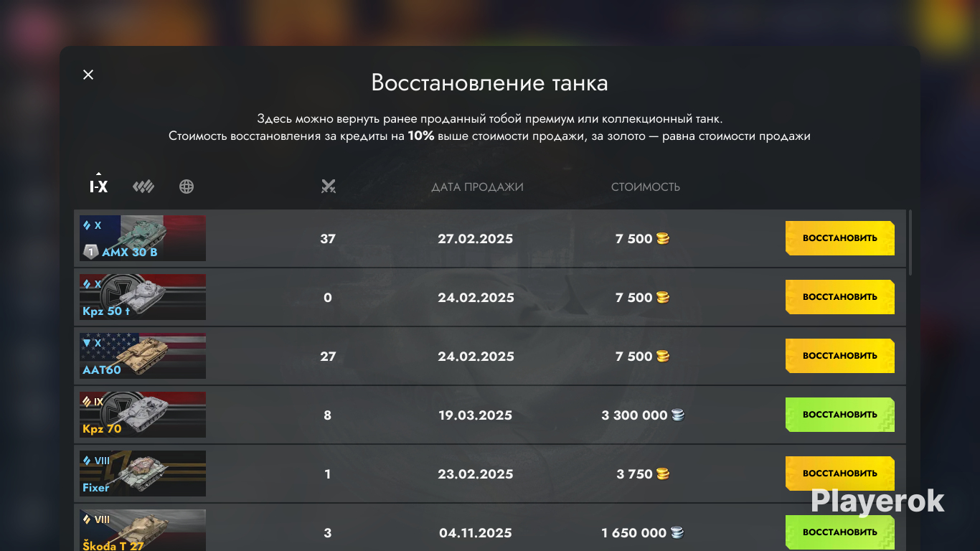Sort list by СТОИМОСТЬ column
This screenshot has height=551, width=980.
coord(646,187)
